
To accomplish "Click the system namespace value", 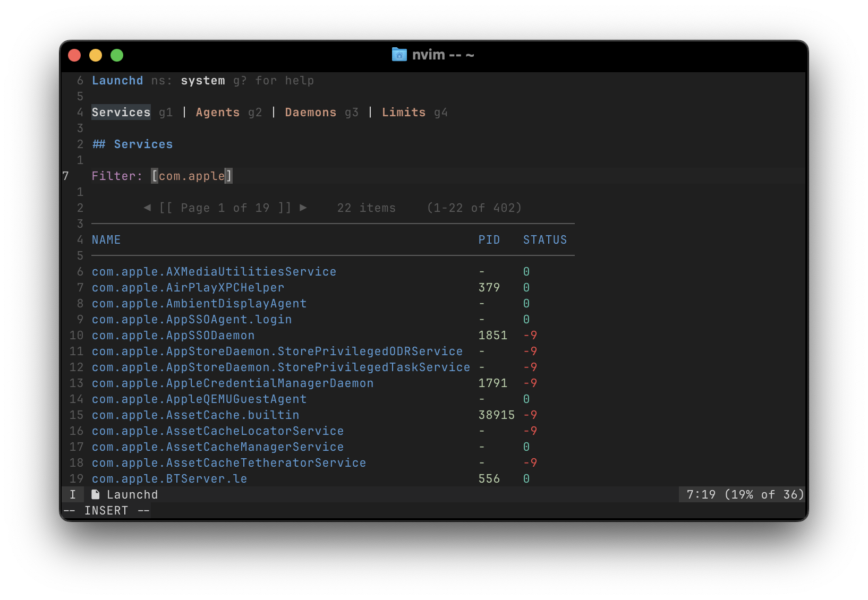I will point(203,80).
